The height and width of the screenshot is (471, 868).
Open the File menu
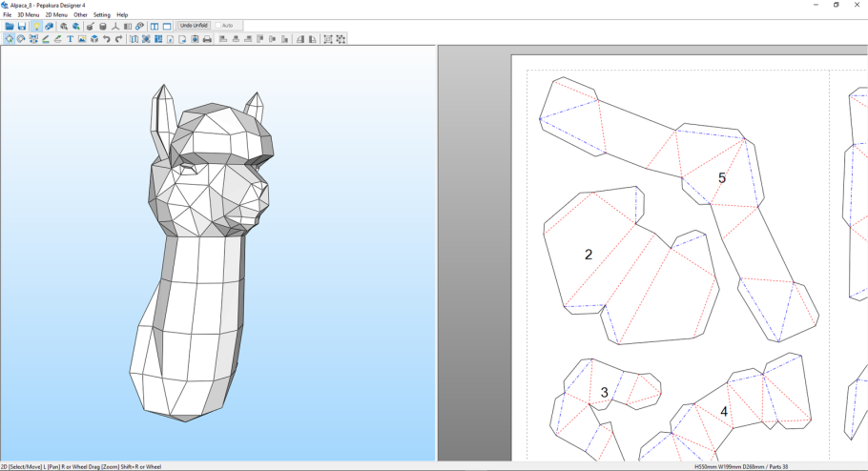click(8, 15)
